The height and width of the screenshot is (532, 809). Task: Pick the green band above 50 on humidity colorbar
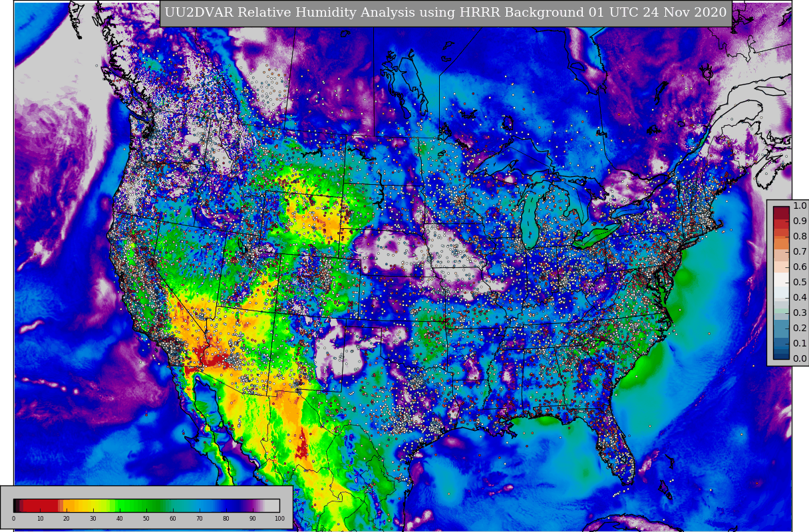146,505
